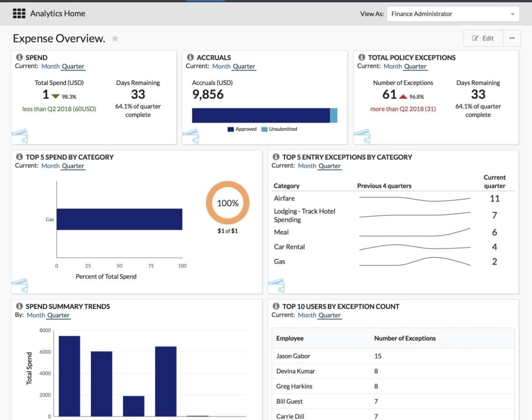532x420 pixels.
Task: Select Month in Top 10 Users by Exception Count
Action: (307, 315)
